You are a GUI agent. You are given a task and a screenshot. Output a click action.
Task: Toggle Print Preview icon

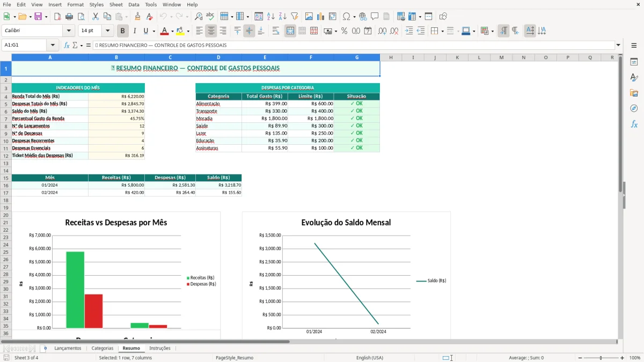81,17
